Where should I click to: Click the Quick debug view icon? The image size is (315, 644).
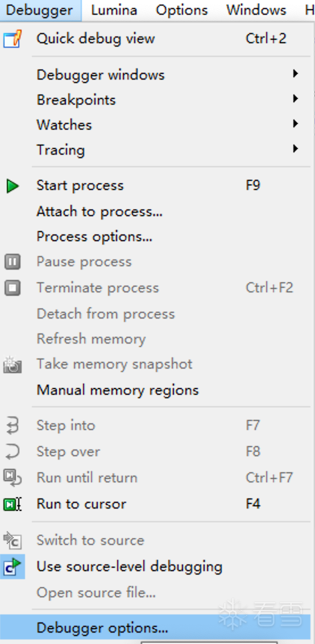pyautogui.click(x=13, y=39)
